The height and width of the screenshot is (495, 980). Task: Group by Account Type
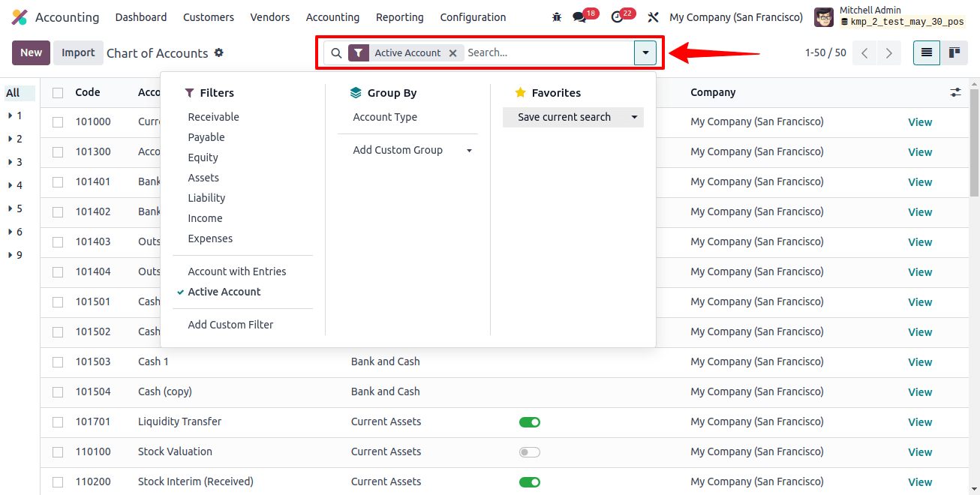pyautogui.click(x=385, y=117)
